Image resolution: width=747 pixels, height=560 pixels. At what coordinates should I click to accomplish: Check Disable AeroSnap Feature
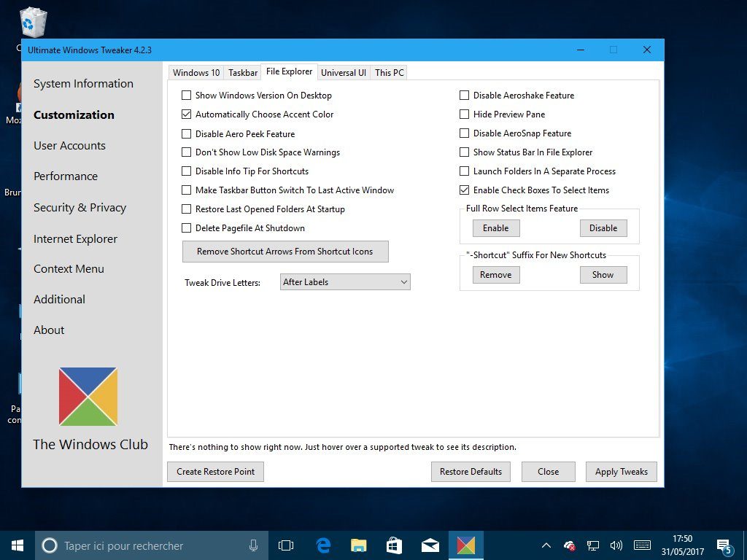click(x=464, y=133)
